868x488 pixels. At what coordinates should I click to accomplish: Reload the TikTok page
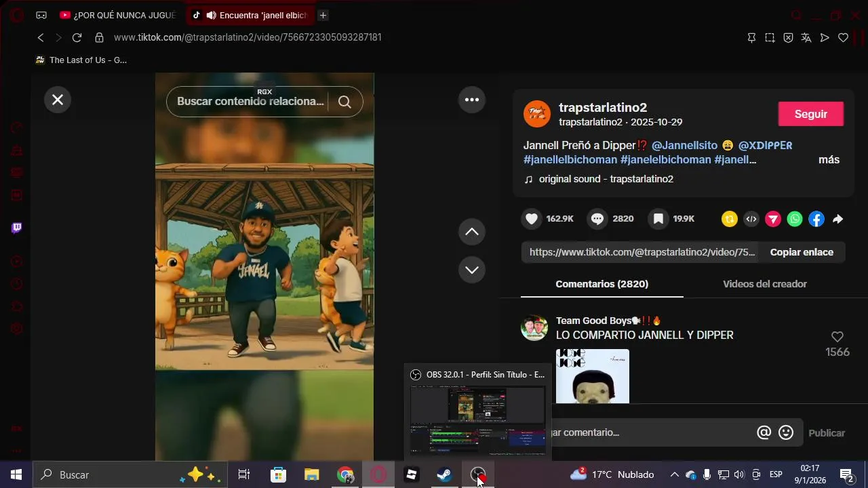coord(77,38)
